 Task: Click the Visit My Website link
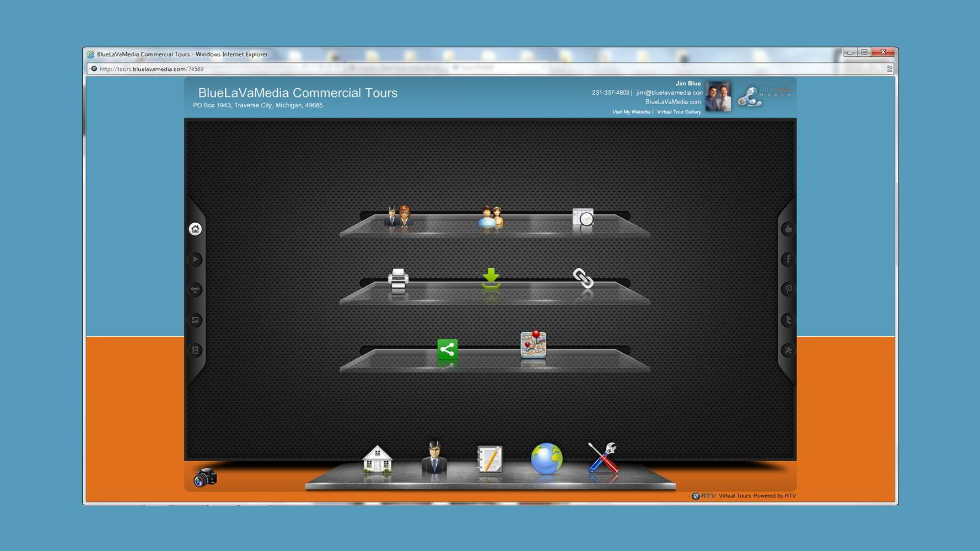pos(631,112)
